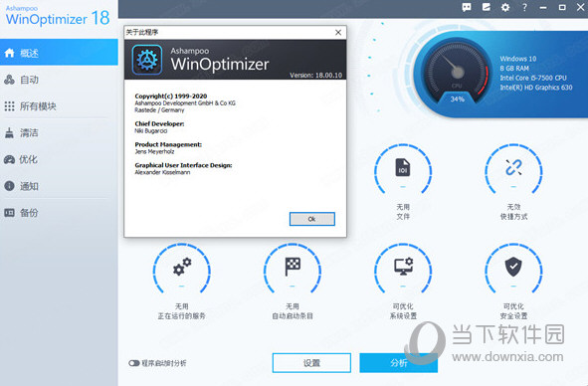Click the Version: 18.00.10 text
Screen dimensions: 588x386
[x=315, y=75]
